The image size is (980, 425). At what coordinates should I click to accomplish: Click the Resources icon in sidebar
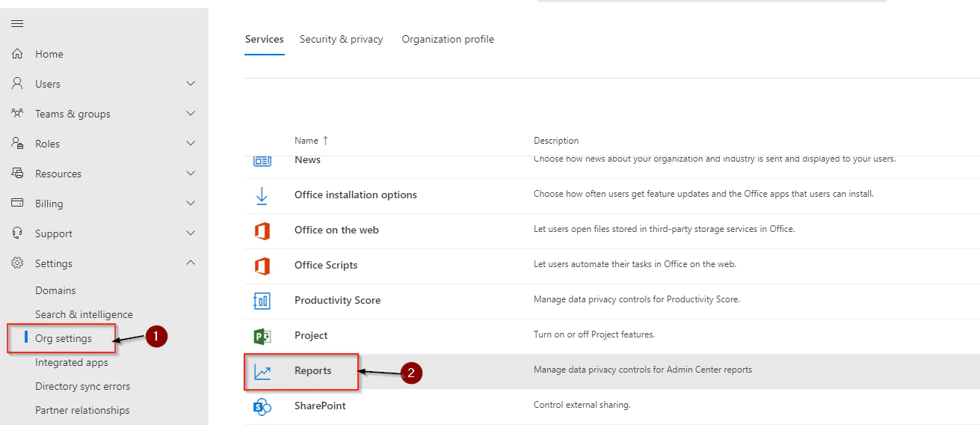coord(17,174)
